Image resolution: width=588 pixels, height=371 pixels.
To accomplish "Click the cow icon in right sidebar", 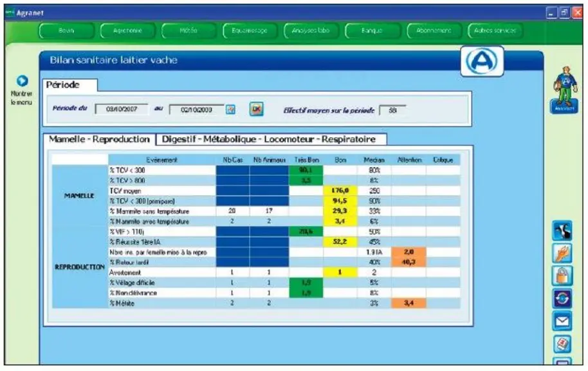I will pyautogui.click(x=562, y=231).
